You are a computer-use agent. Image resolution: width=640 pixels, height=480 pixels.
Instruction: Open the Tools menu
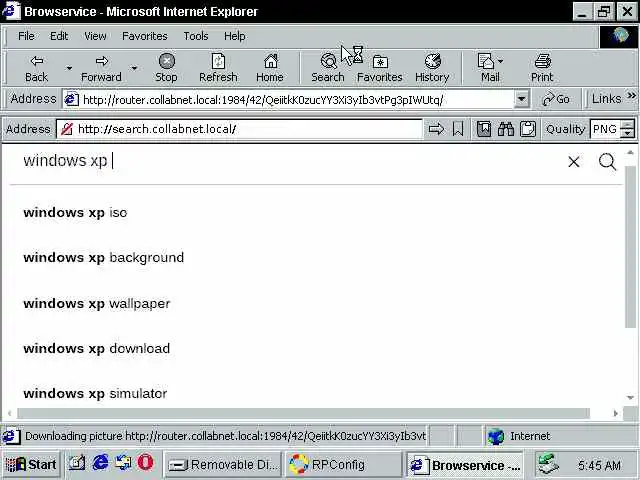pyautogui.click(x=196, y=36)
